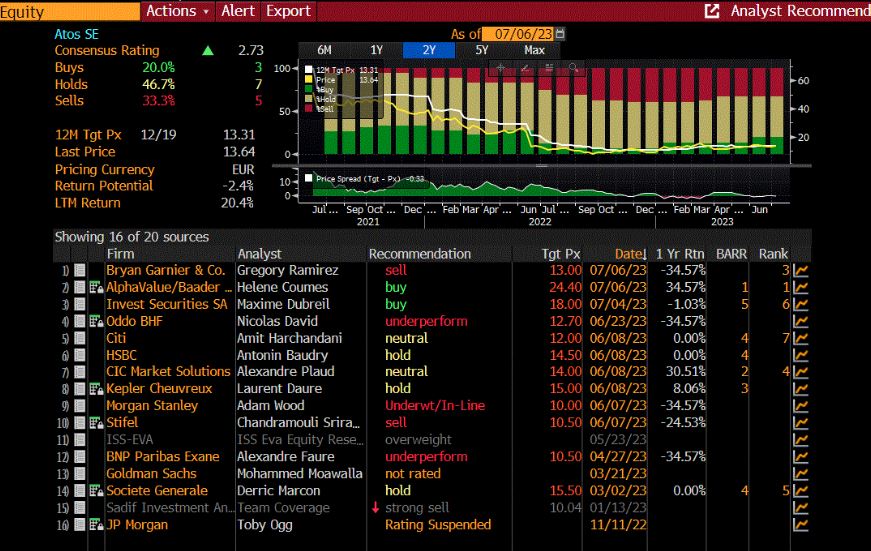Sort by the BARR column header
871x551 pixels.
pyautogui.click(x=731, y=254)
